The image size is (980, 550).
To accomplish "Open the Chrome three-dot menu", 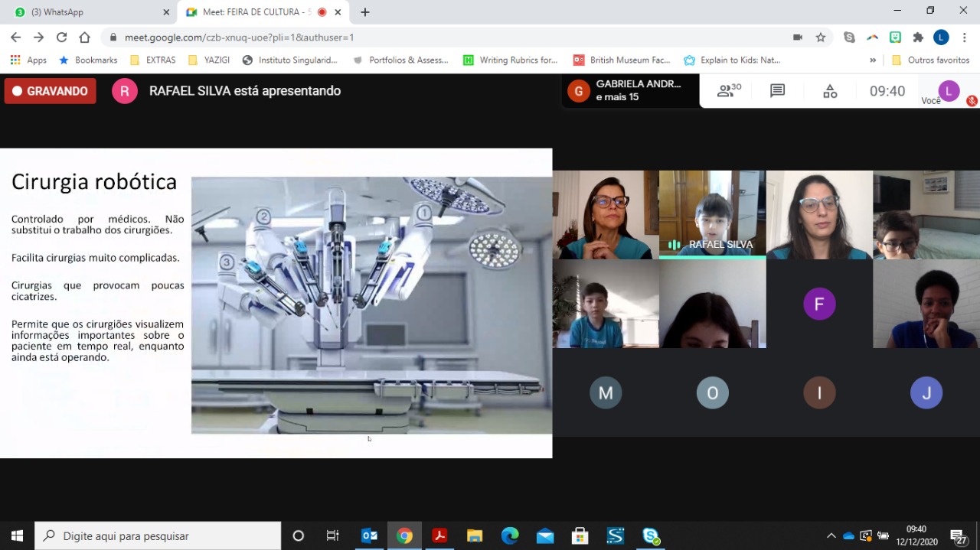I will click(x=964, y=37).
